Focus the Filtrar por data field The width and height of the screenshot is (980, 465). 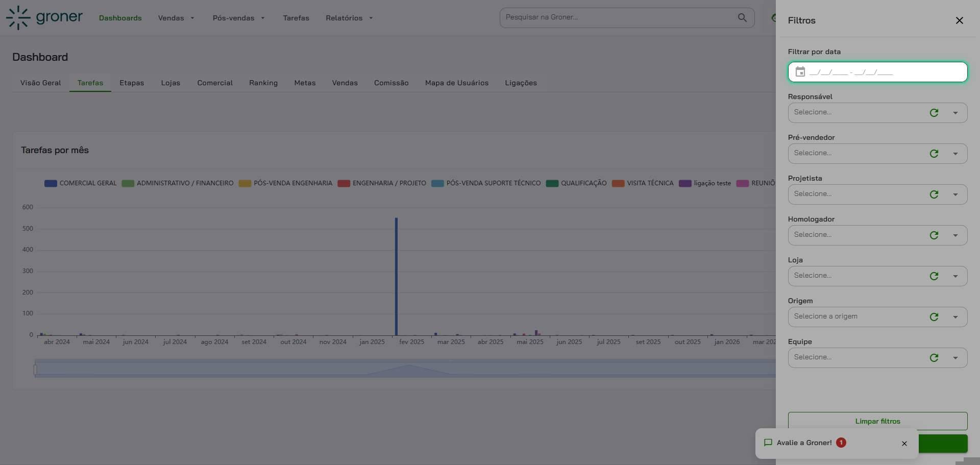(x=877, y=72)
